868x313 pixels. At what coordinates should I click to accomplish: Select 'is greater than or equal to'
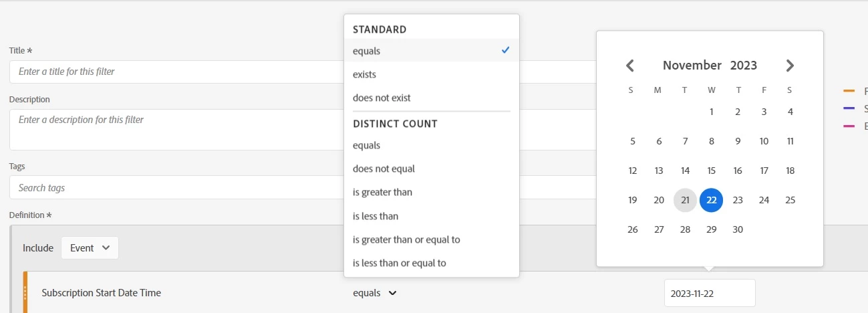(x=406, y=239)
